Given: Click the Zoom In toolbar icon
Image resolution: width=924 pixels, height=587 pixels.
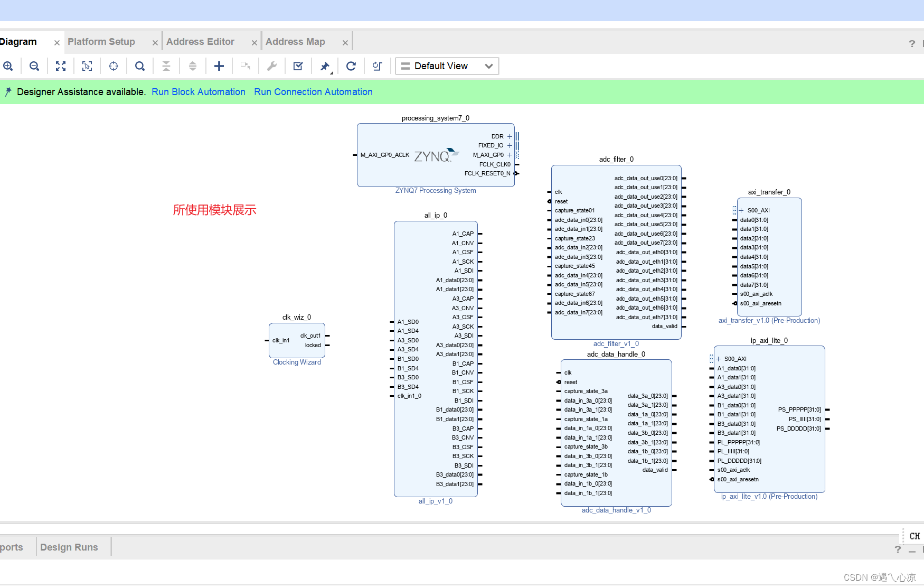Looking at the screenshot, I should pyautogui.click(x=8, y=66).
